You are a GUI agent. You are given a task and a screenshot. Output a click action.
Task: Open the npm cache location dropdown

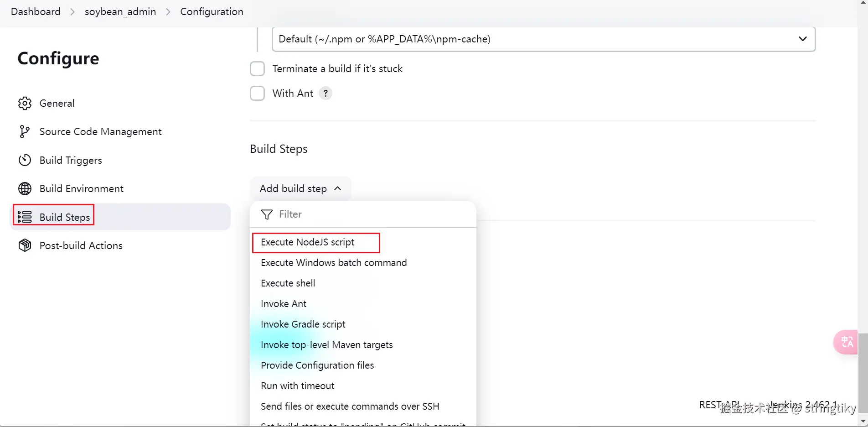pyautogui.click(x=543, y=39)
